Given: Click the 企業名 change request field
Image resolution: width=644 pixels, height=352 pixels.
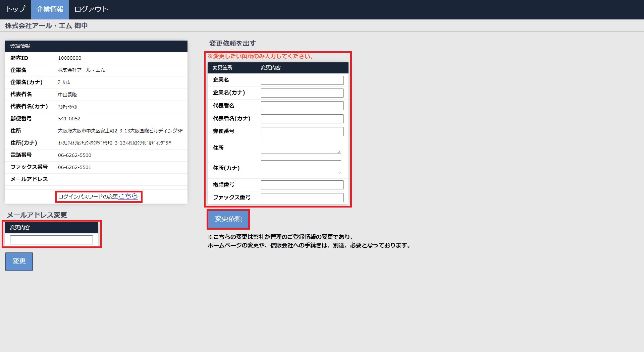Looking at the screenshot, I should 302,80.
